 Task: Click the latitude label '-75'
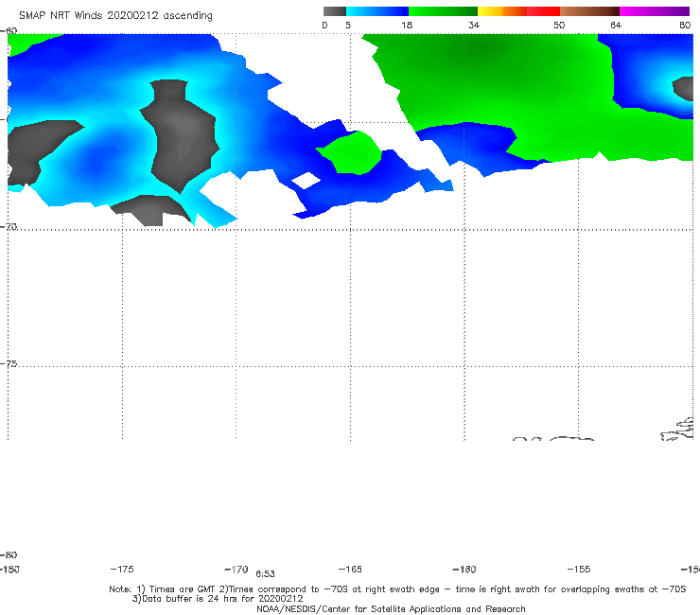[9, 364]
